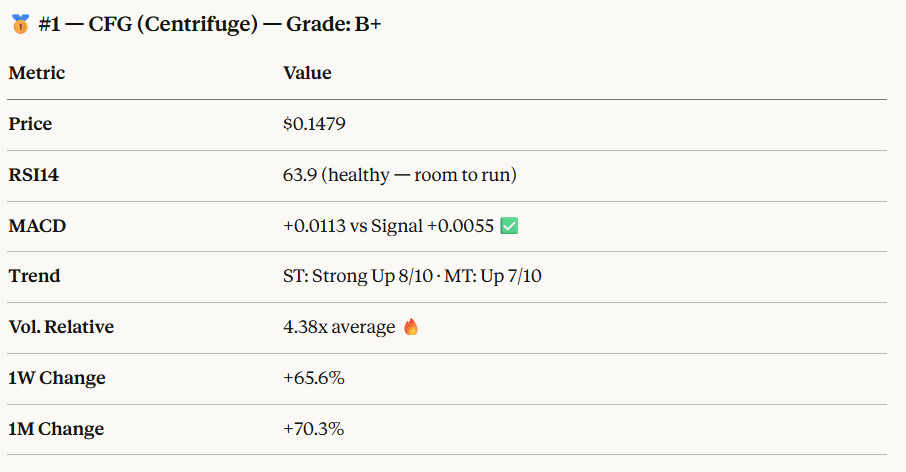The width and height of the screenshot is (906, 472).
Task: Select the Trend row label
Action: pos(34,276)
